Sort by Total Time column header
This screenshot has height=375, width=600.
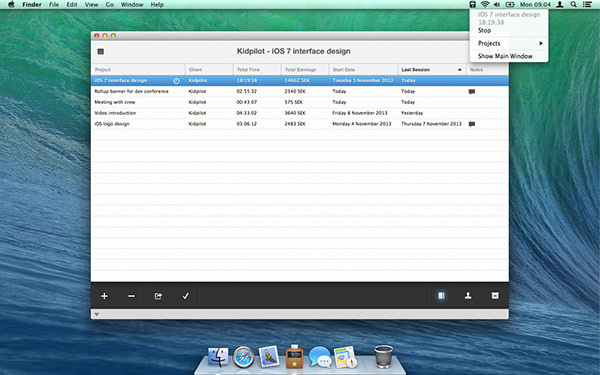[257, 70]
